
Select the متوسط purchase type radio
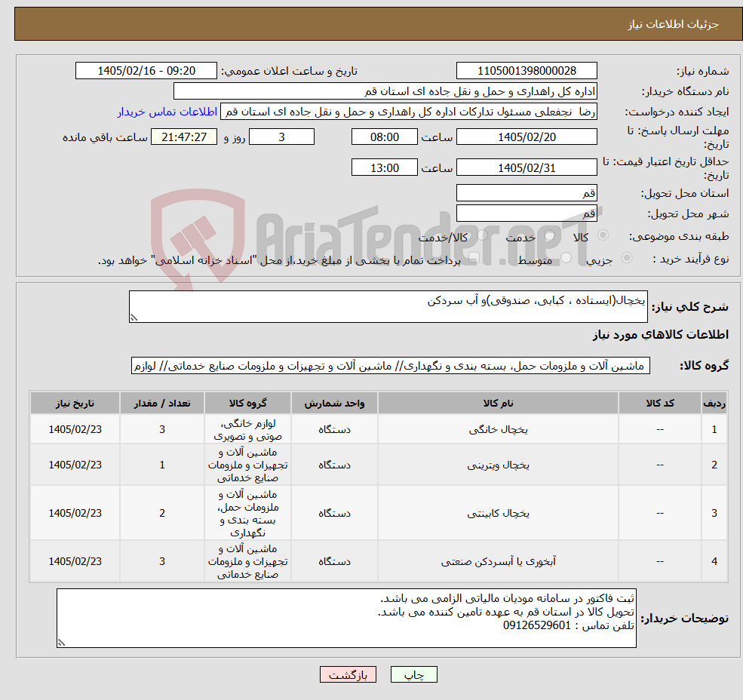(566, 258)
